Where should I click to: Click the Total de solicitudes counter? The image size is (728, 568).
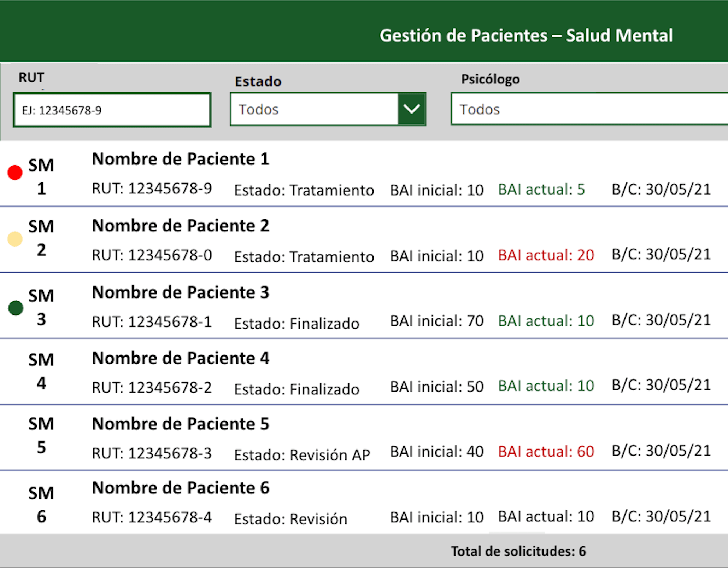[518, 551]
